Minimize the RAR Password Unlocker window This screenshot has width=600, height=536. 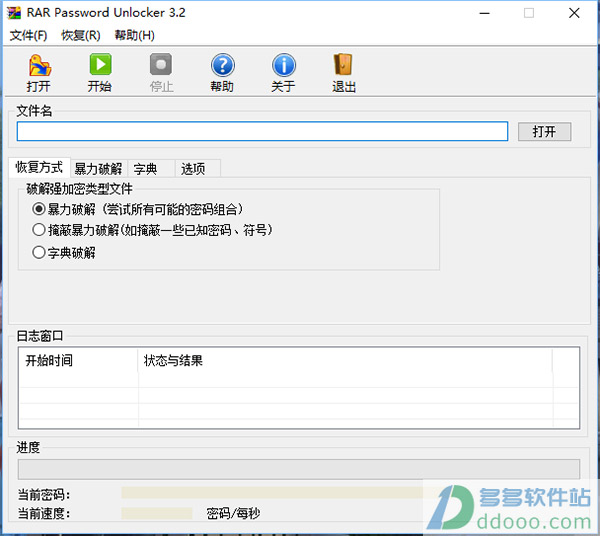pyautogui.click(x=484, y=13)
